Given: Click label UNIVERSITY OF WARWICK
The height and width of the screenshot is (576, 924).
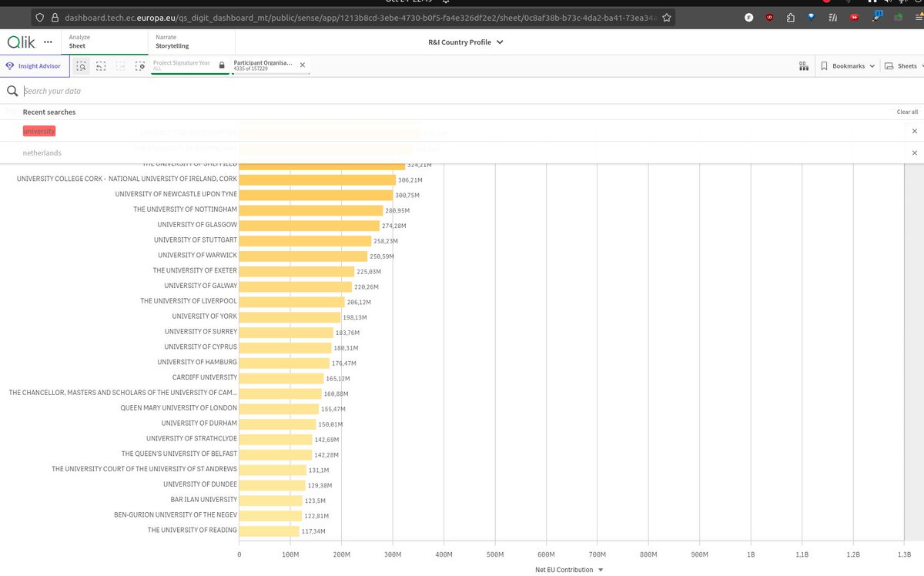Looking at the screenshot, I should (198, 256).
